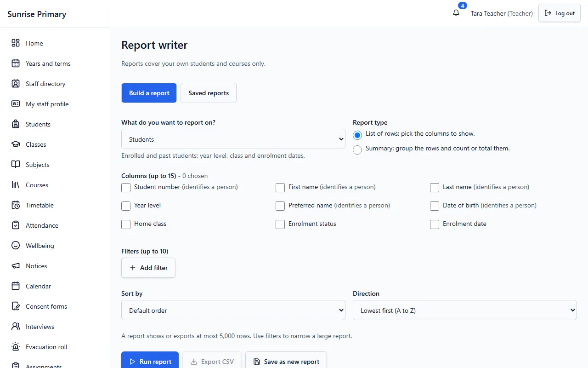Enable the Date of birth checkbox
Screen dimensions: 588x368
[435, 206]
